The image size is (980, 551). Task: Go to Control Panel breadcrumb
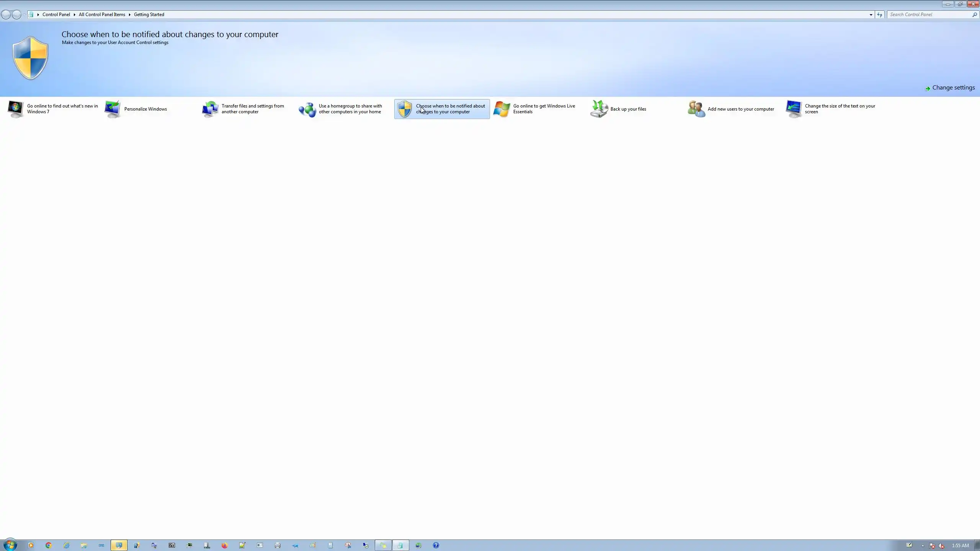click(x=56, y=15)
